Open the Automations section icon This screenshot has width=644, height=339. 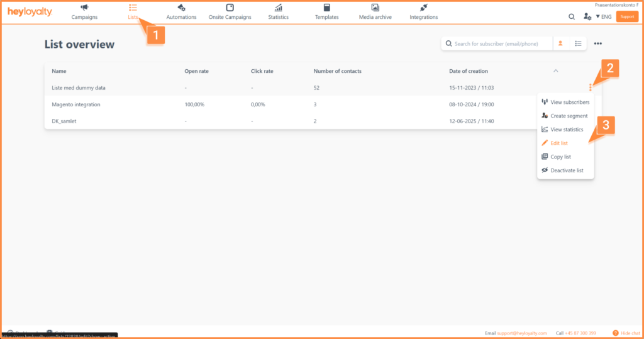pyautogui.click(x=181, y=8)
